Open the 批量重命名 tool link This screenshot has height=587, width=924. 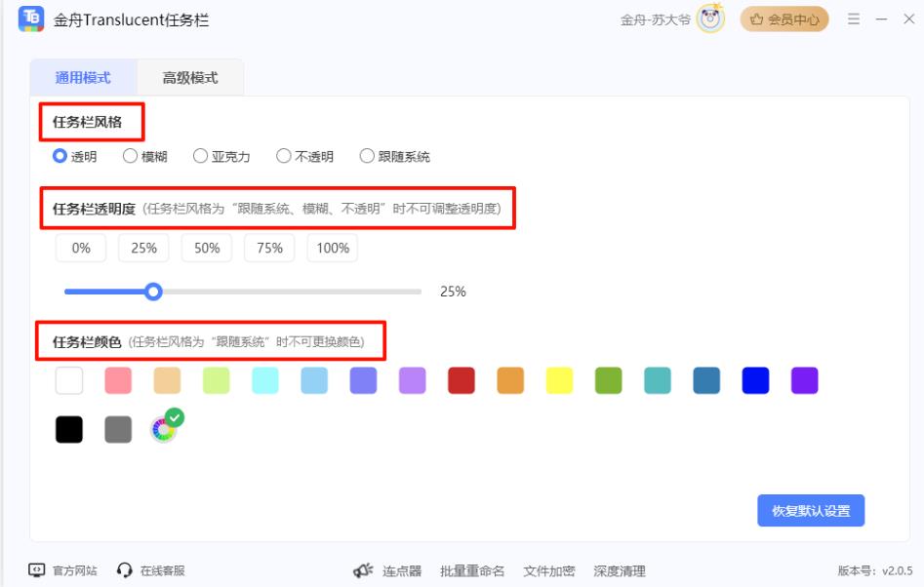pos(472,570)
